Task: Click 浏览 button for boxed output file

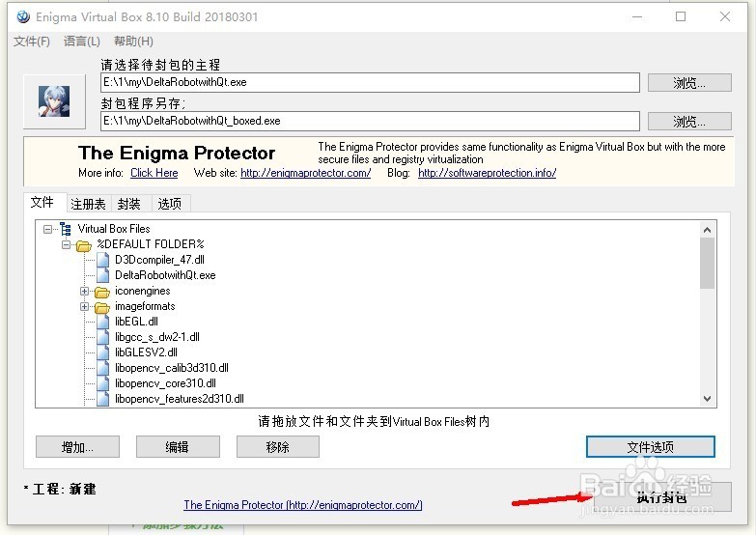Action: coord(689,122)
